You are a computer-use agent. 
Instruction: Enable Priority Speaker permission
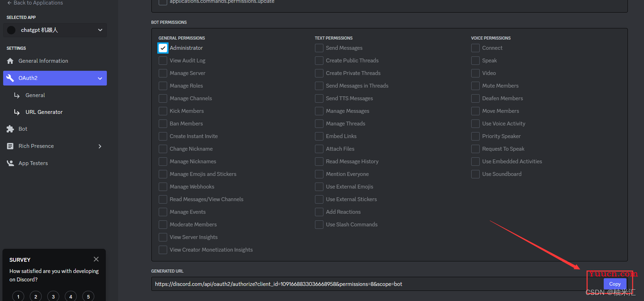(475, 136)
